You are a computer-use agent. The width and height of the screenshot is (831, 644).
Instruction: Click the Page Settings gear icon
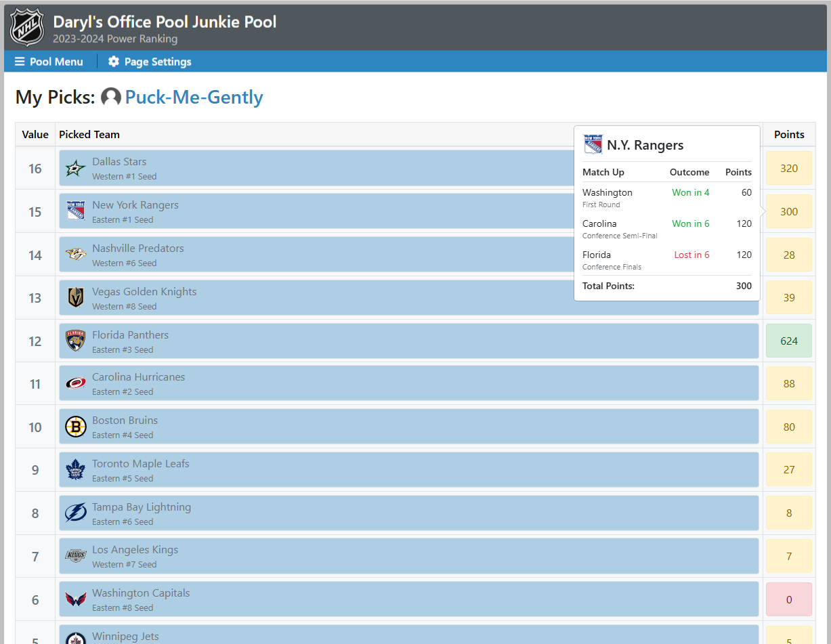click(x=114, y=62)
